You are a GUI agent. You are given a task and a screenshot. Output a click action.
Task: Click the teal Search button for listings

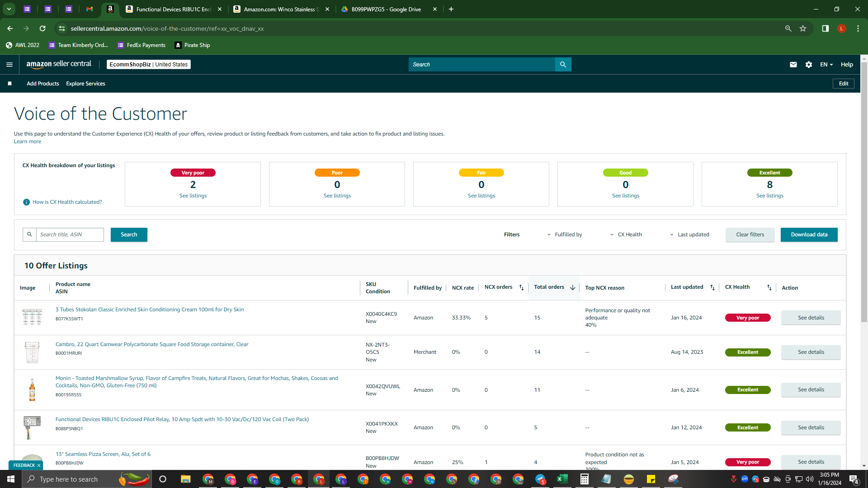129,235
